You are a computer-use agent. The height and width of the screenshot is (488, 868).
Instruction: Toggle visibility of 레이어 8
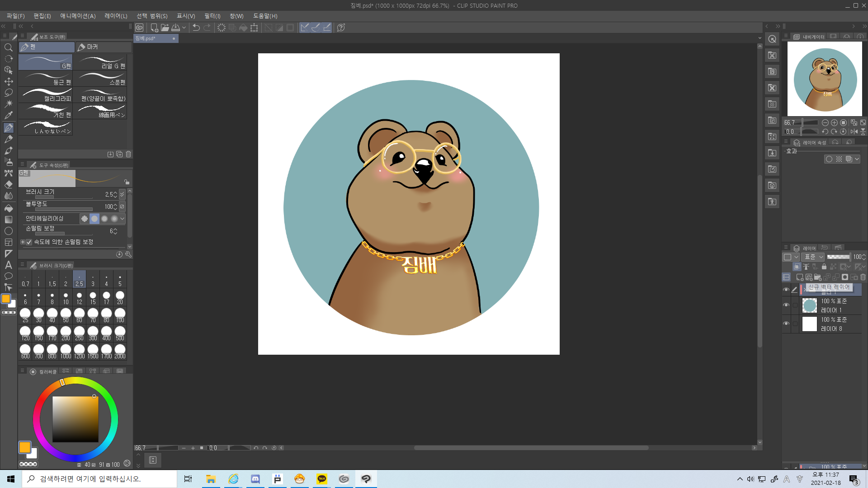click(786, 324)
